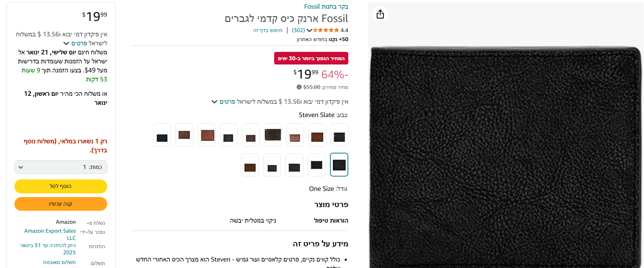
Task: Click the info icon beside the $55.00 list price
Action: tap(299, 87)
